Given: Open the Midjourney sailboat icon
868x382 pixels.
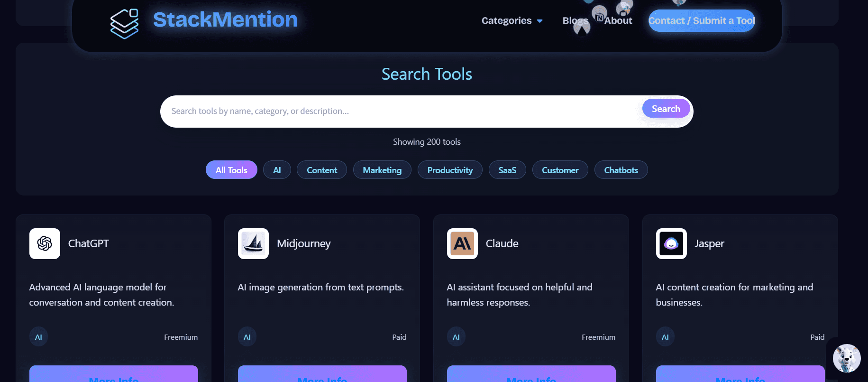Looking at the screenshot, I should (253, 243).
